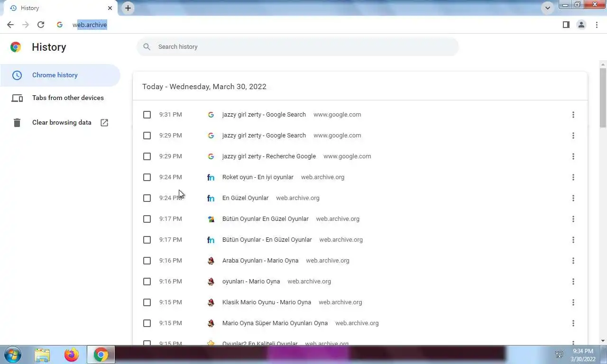Click the magnifier icon in search history
607x364 pixels.
pyautogui.click(x=147, y=46)
